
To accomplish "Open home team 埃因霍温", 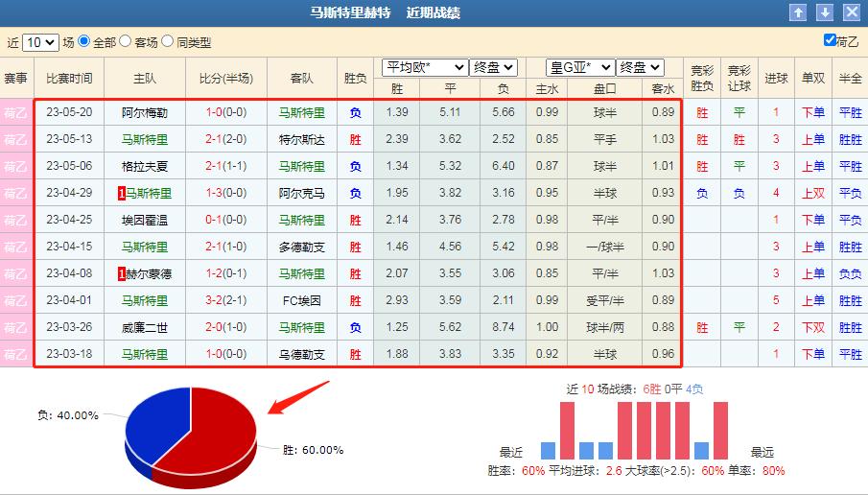I will (x=145, y=220).
